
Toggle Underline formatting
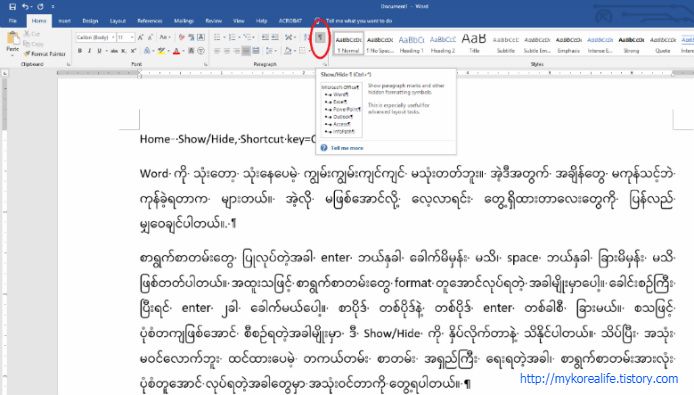(x=99, y=51)
